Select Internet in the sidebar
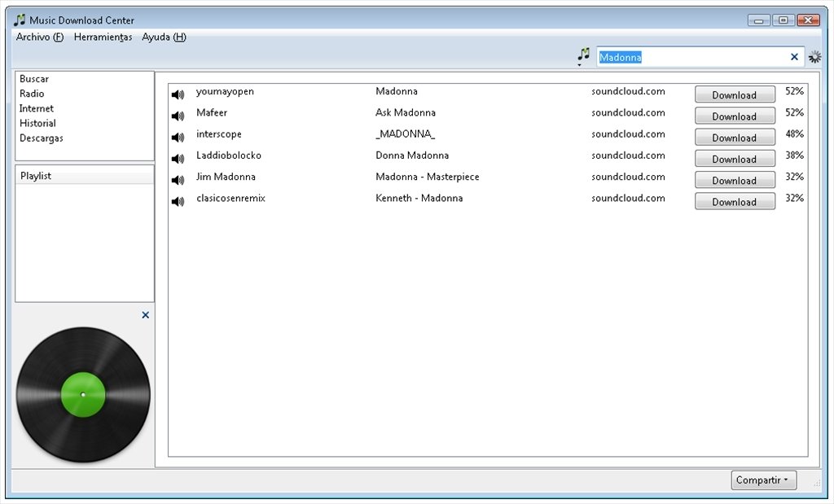 (x=36, y=108)
